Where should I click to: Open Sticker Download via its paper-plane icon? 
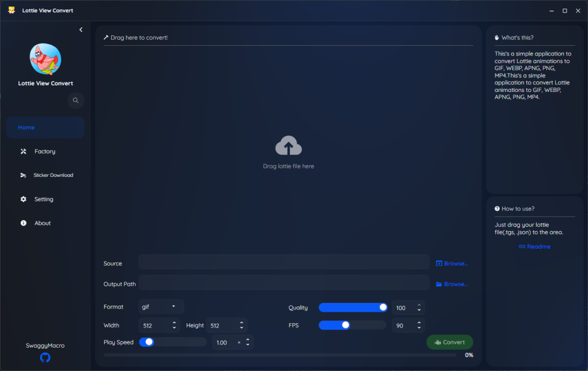point(23,175)
